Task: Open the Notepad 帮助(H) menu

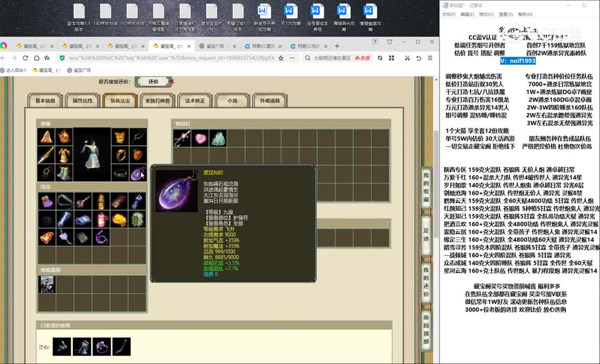Action: point(525,14)
